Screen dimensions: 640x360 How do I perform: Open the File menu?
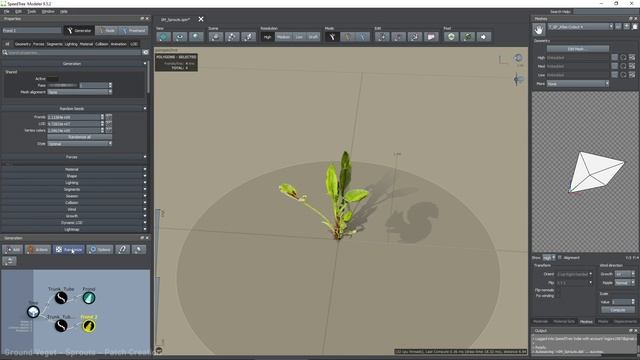click(x=7, y=11)
